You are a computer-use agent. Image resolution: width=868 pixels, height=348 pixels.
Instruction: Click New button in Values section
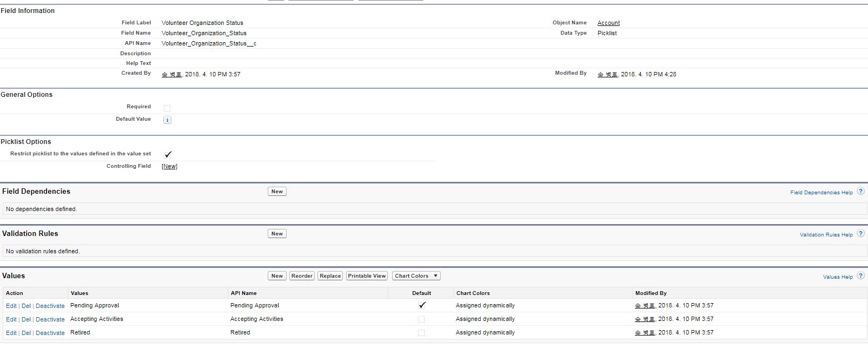point(277,276)
